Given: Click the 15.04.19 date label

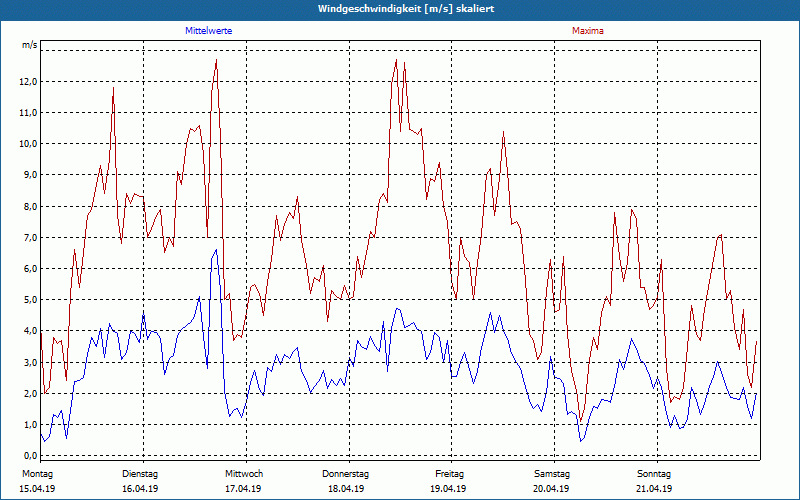Looking at the screenshot, I should (x=37, y=489).
